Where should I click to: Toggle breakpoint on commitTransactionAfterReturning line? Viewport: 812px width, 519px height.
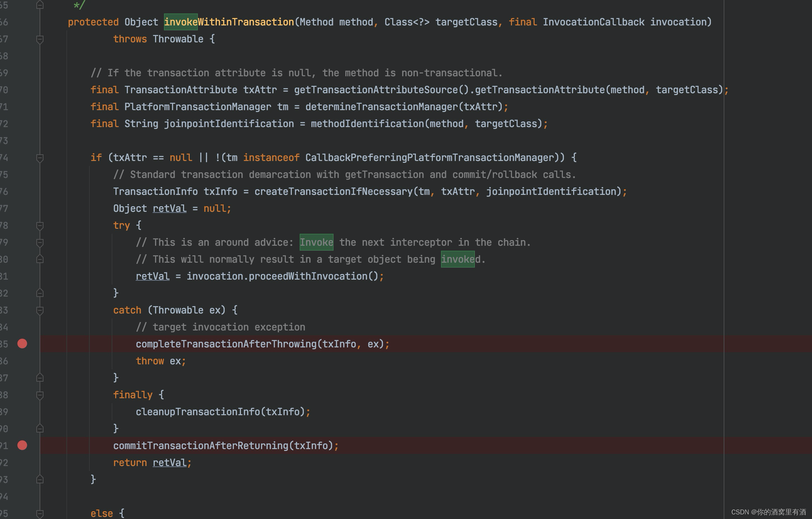click(x=22, y=445)
